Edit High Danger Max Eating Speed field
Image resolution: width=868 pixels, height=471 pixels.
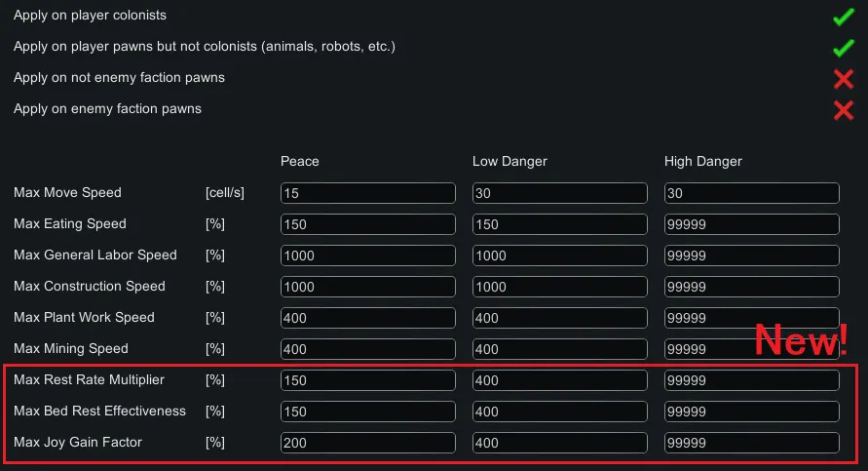(751, 224)
